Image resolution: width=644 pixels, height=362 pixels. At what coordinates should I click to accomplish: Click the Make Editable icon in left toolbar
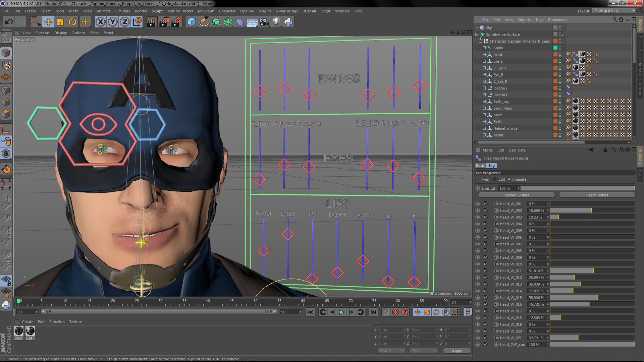(6, 38)
